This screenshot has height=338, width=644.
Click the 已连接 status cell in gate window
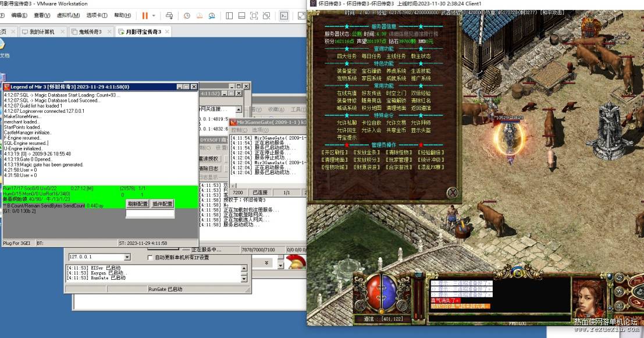click(x=260, y=192)
